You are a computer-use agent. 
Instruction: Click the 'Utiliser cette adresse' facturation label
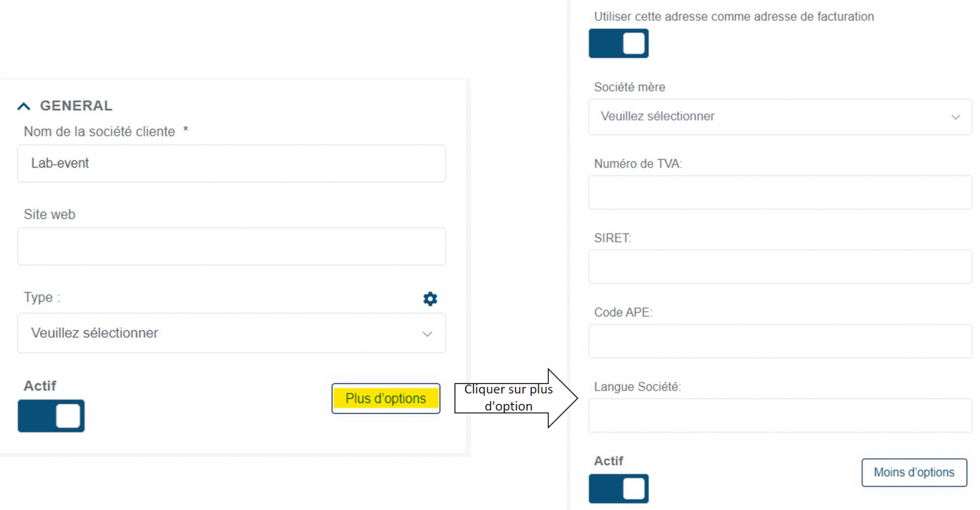click(733, 17)
